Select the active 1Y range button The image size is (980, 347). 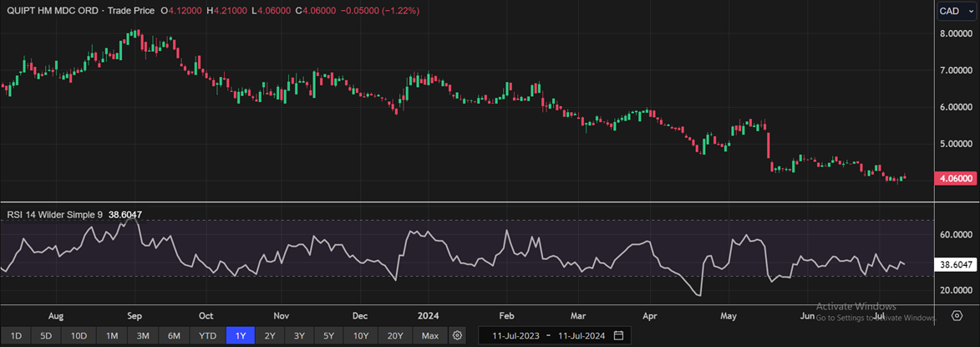tap(241, 335)
